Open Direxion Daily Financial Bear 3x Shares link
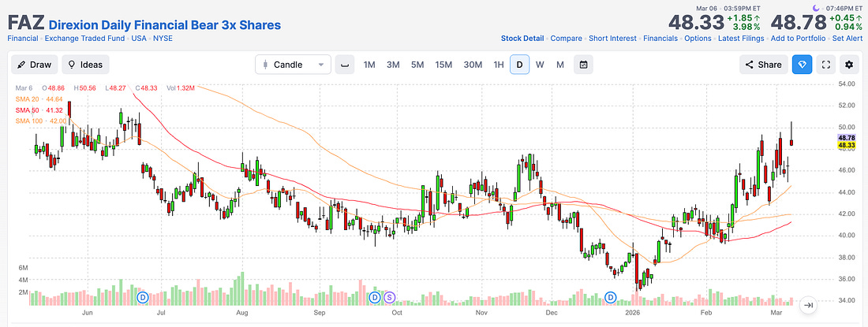The image size is (868, 327). coord(164,25)
